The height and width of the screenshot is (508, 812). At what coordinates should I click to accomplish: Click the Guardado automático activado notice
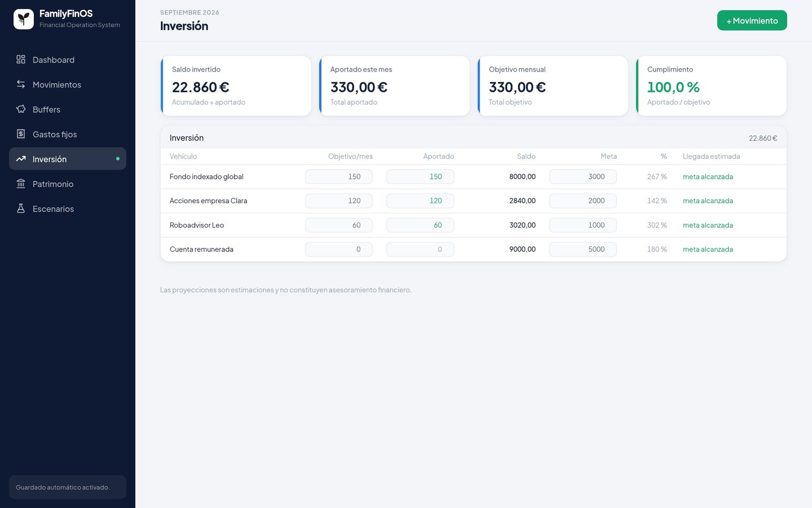pos(67,487)
